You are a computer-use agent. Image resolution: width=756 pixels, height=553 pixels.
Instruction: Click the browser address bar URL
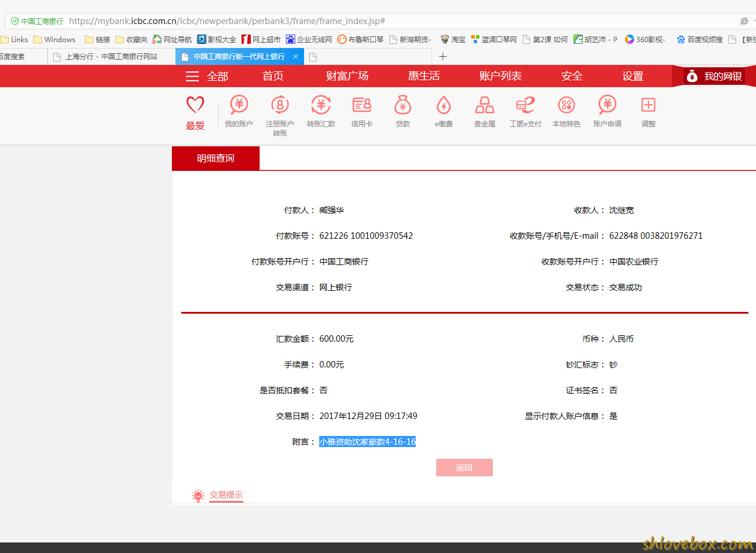(x=227, y=21)
